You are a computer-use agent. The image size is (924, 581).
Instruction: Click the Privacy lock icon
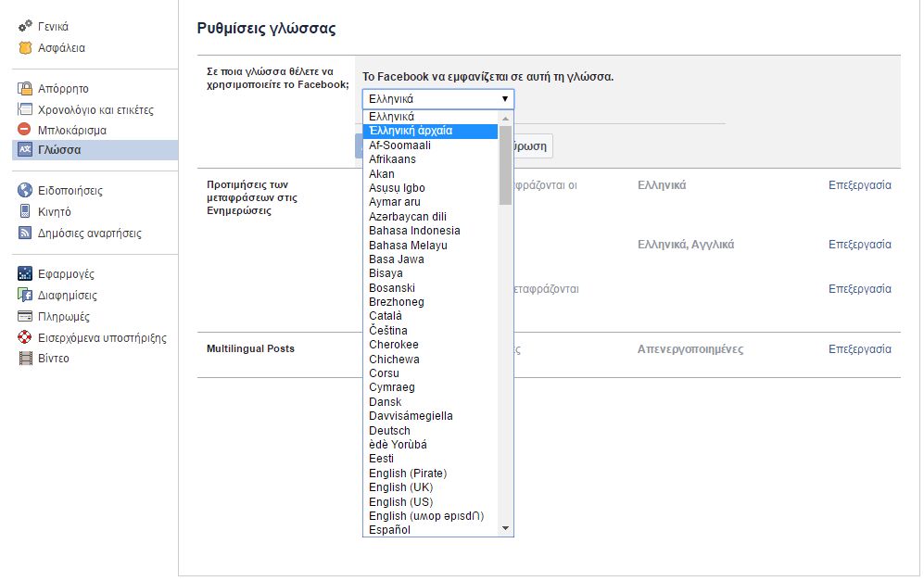tap(26, 89)
